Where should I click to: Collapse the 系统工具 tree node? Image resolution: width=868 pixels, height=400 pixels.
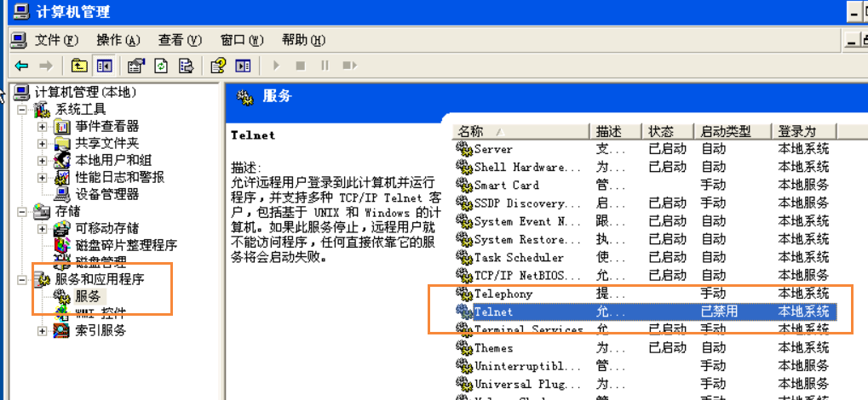(22, 110)
